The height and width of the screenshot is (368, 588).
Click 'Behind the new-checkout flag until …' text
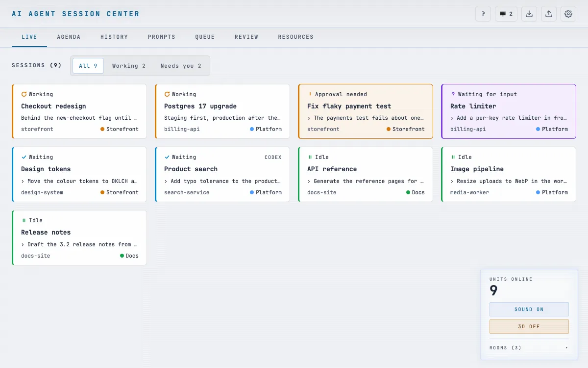[x=79, y=118]
